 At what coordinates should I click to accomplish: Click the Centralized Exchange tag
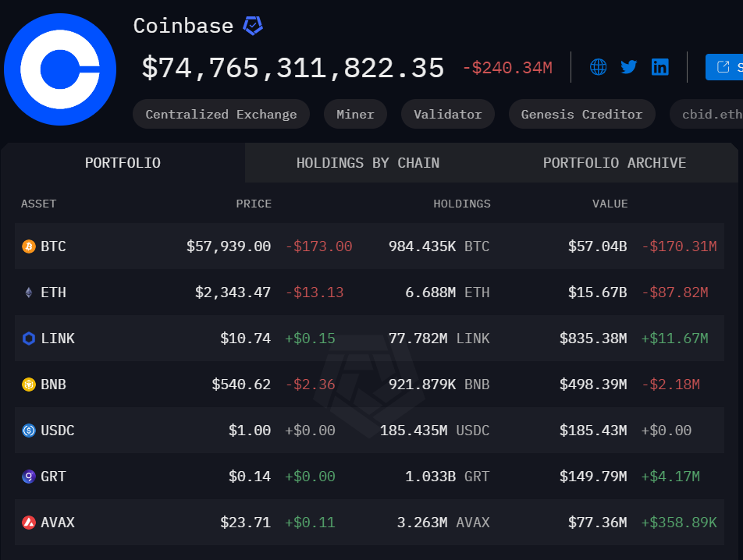[x=221, y=114]
